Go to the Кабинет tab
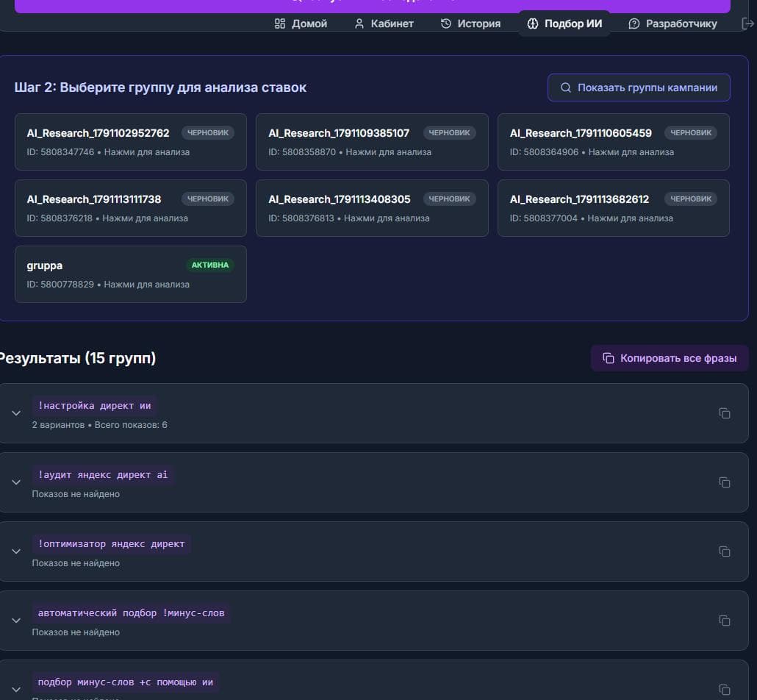This screenshot has height=700, width=757. pyautogui.click(x=384, y=24)
